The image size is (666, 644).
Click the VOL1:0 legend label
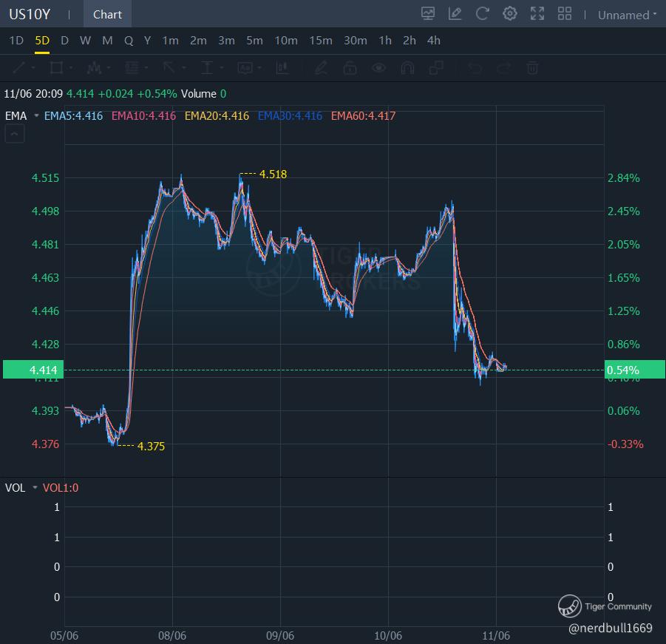click(x=61, y=487)
